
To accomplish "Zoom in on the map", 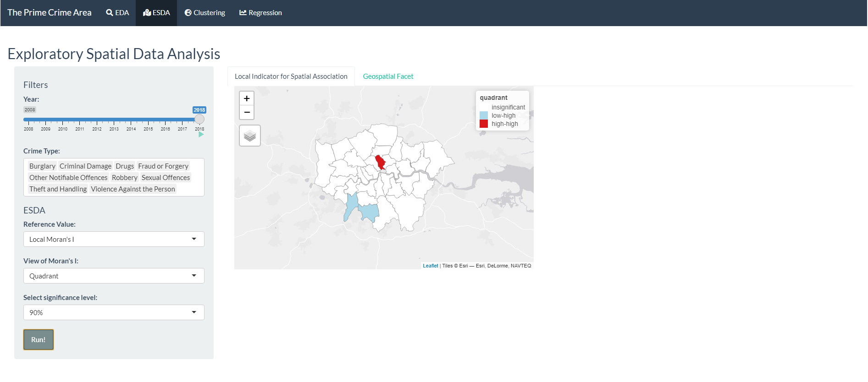I will (247, 98).
